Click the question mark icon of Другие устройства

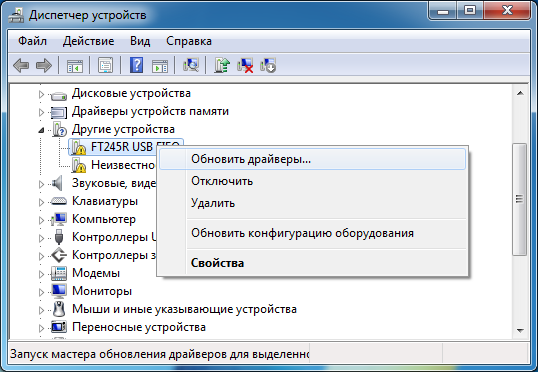tap(59, 130)
